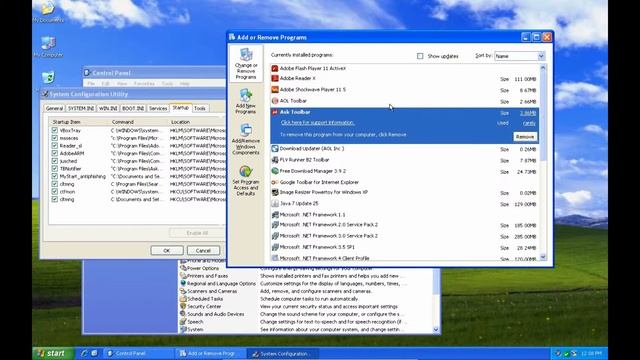This screenshot has height=360, width=640.
Task: Uncheck the msseces startup item
Action: [x=55, y=138]
